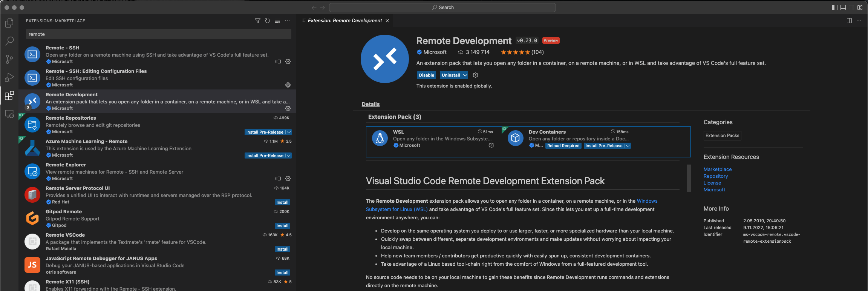Click the readme vertical scrollbar
Viewport: 868px width, 291px height.
pyautogui.click(x=689, y=179)
